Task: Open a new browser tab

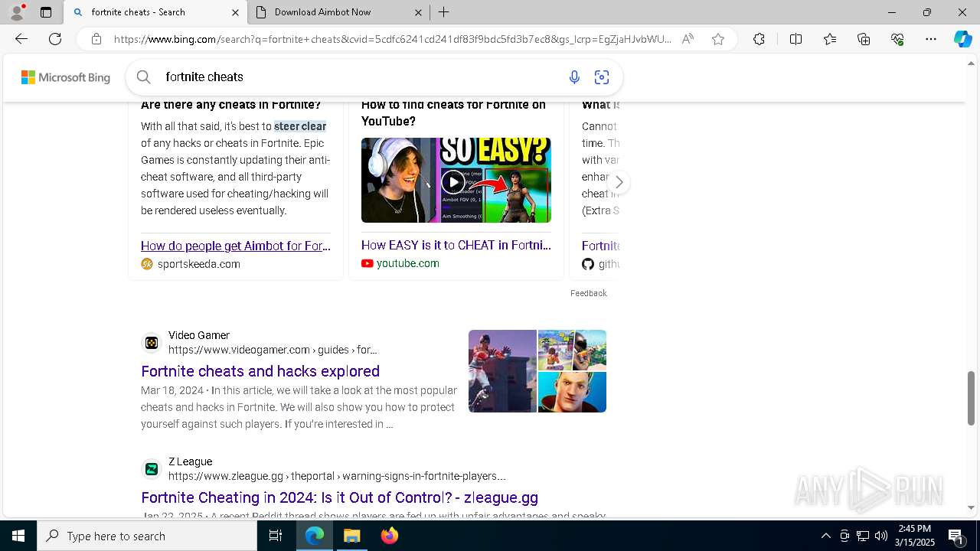Action: click(x=444, y=12)
